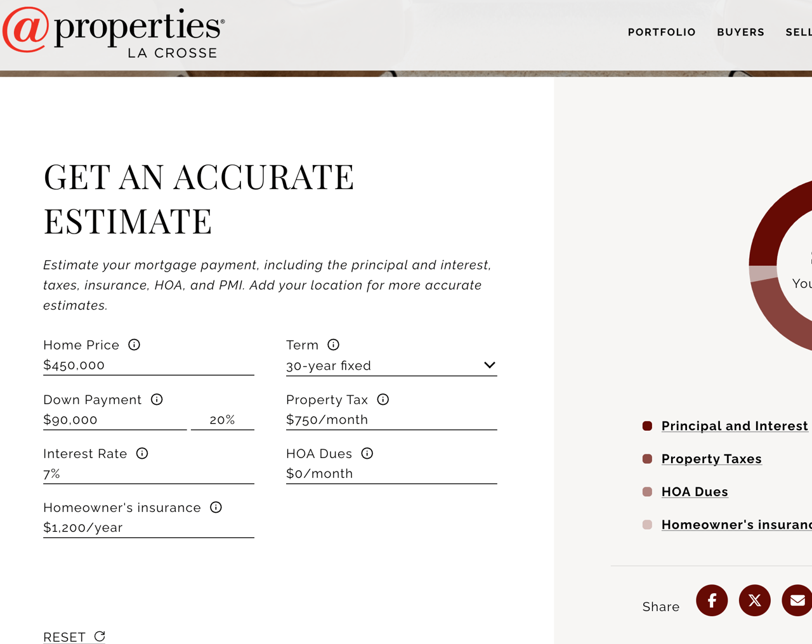
Task: Open the Portfolio menu
Action: (x=662, y=32)
